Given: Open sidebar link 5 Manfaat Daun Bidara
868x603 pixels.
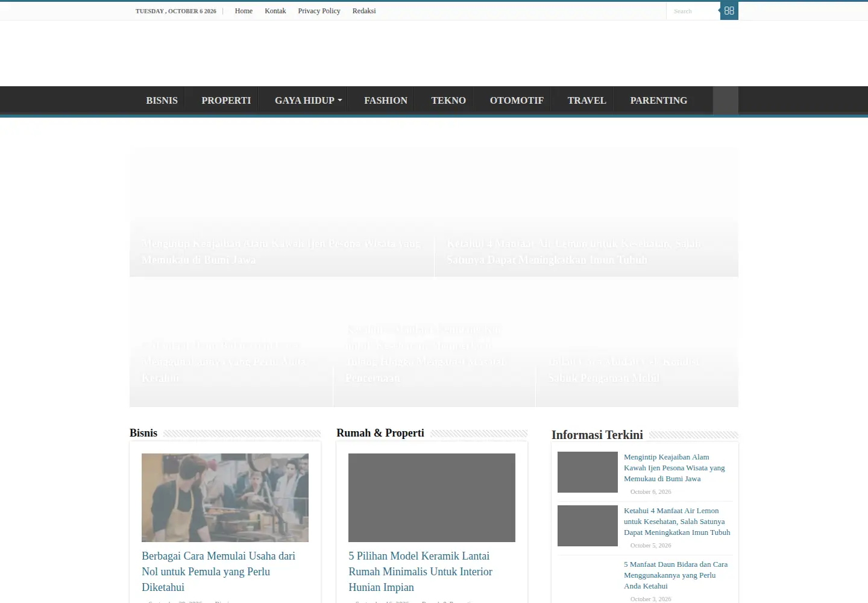Looking at the screenshot, I should (676, 575).
